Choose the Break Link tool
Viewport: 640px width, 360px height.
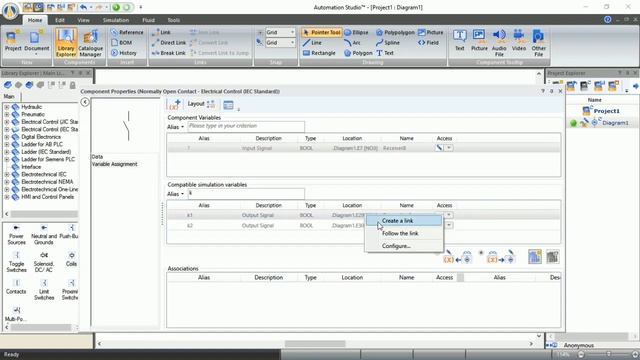(x=169, y=53)
